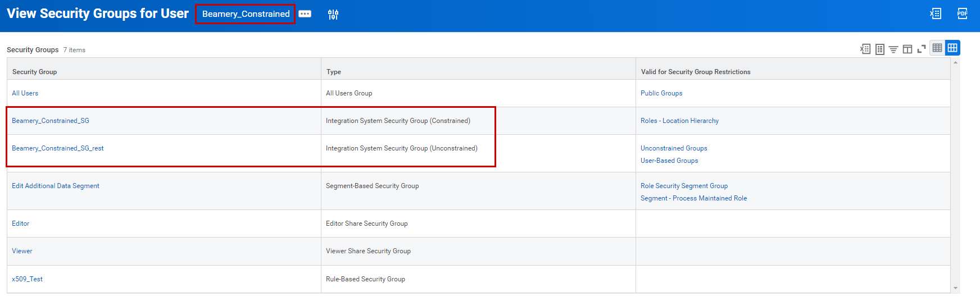Open Beamery_Constrained_SG link
This screenshot has height=301, width=980.
point(51,121)
